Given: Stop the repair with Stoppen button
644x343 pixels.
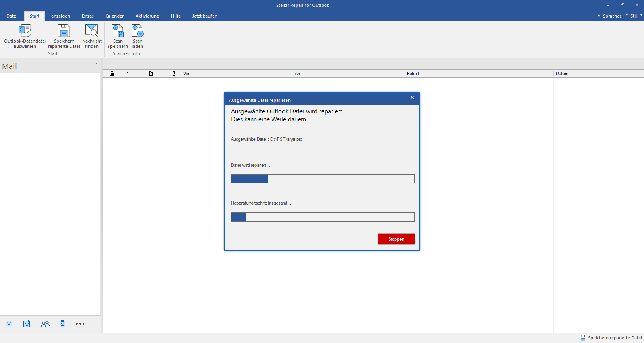Looking at the screenshot, I should click(x=396, y=239).
